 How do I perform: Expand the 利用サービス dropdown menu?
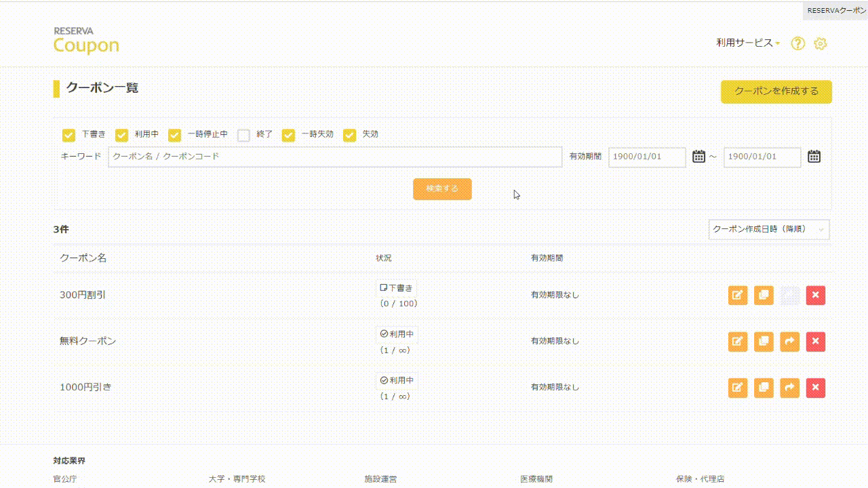[748, 43]
